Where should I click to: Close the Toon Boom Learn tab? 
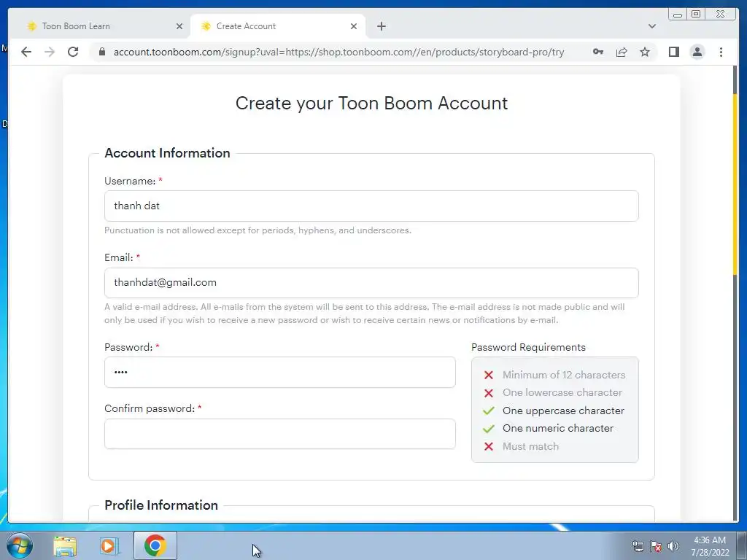click(x=179, y=26)
